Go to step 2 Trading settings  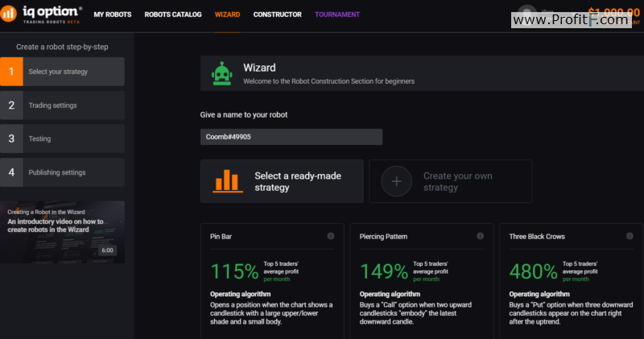tap(62, 105)
